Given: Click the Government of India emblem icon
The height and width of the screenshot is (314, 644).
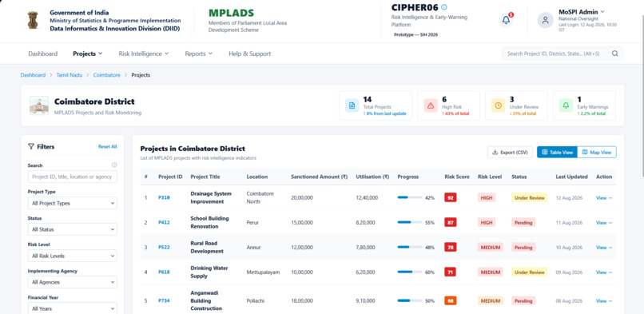Looking at the screenshot, I should [x=33, y=21].
